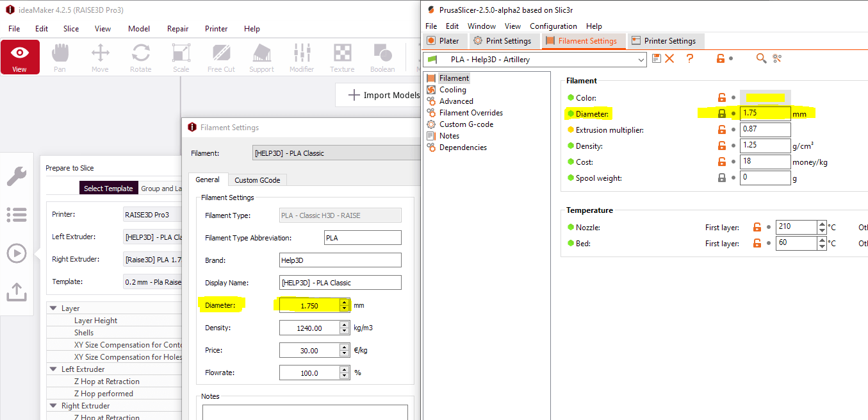Collapse the Layer group in settings list
This screenshot has height=420, width=868.
tap(53, 308)
